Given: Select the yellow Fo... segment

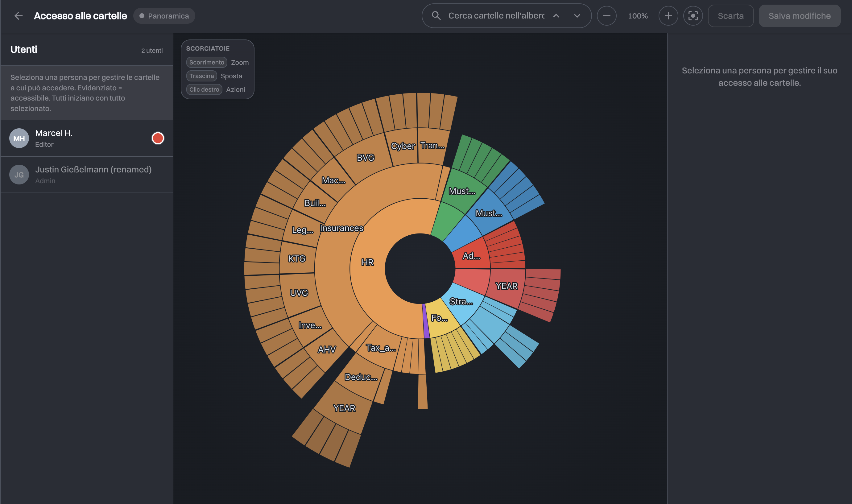Looking at the screenshot, I should pos(439,318).
